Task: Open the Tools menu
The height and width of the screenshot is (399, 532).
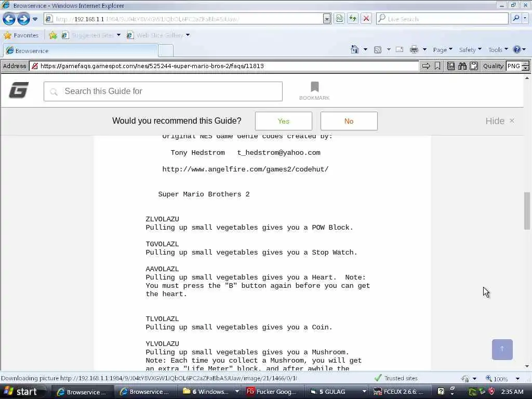Action: tap(498, 50)
